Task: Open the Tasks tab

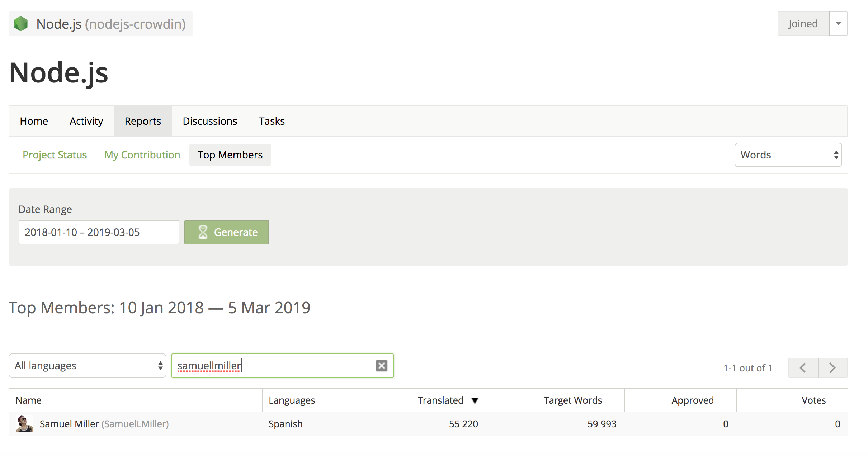Action: [x=272, y=121]
